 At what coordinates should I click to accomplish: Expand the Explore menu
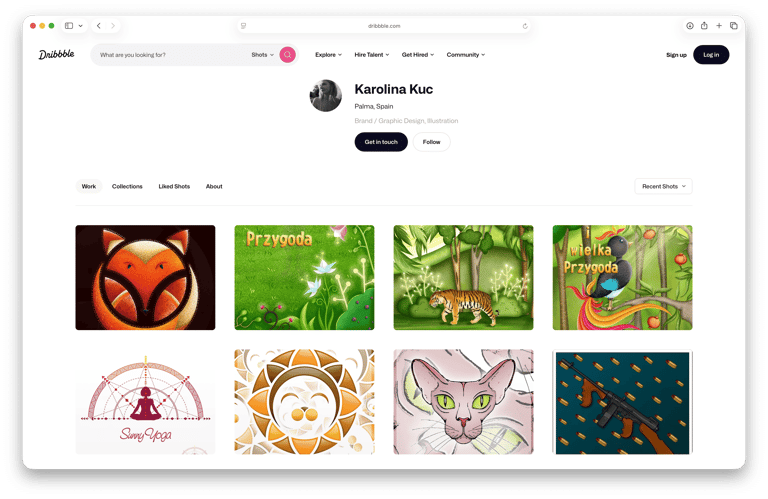[x=328, y=55]
